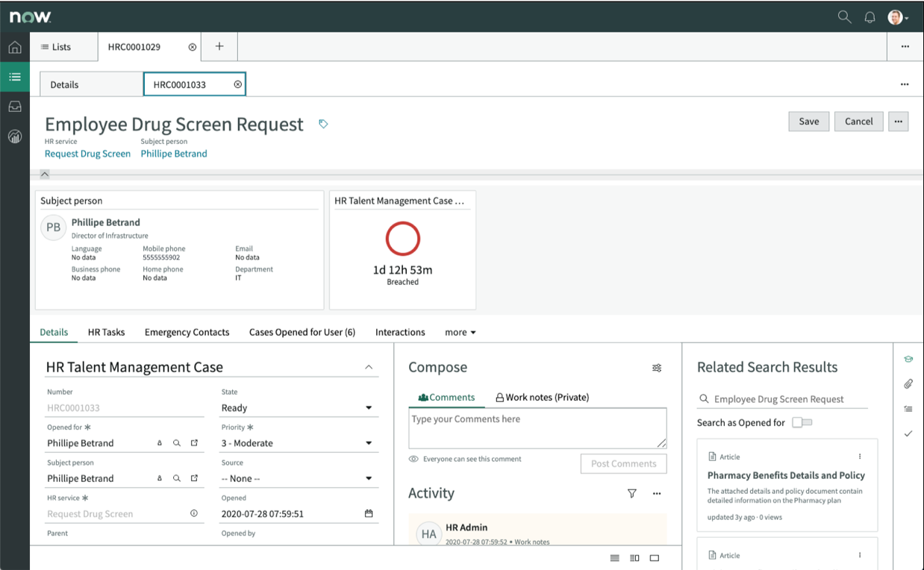This screenshot has width=924, height=570.
Task: Click the info icon for HR service
Action: [x=194, y=513]
